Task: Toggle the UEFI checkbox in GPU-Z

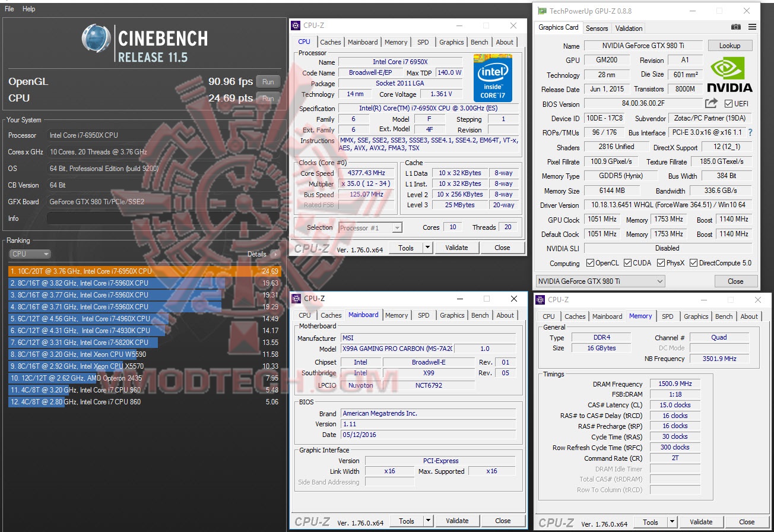Action: coord(728,104)
